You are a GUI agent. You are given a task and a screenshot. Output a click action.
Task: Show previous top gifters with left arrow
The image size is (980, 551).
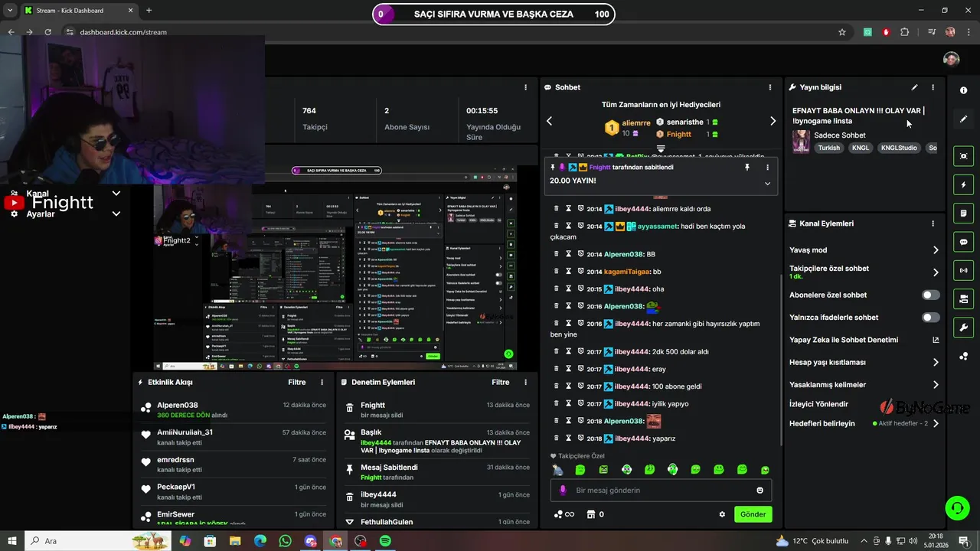549,121
